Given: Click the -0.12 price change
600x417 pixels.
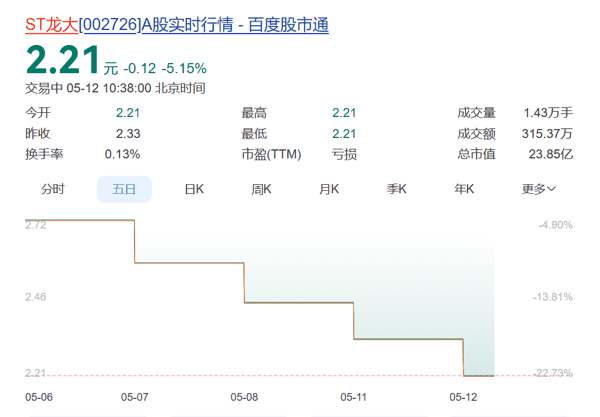Looking at the screenshot, I should [x=140, y=68].
